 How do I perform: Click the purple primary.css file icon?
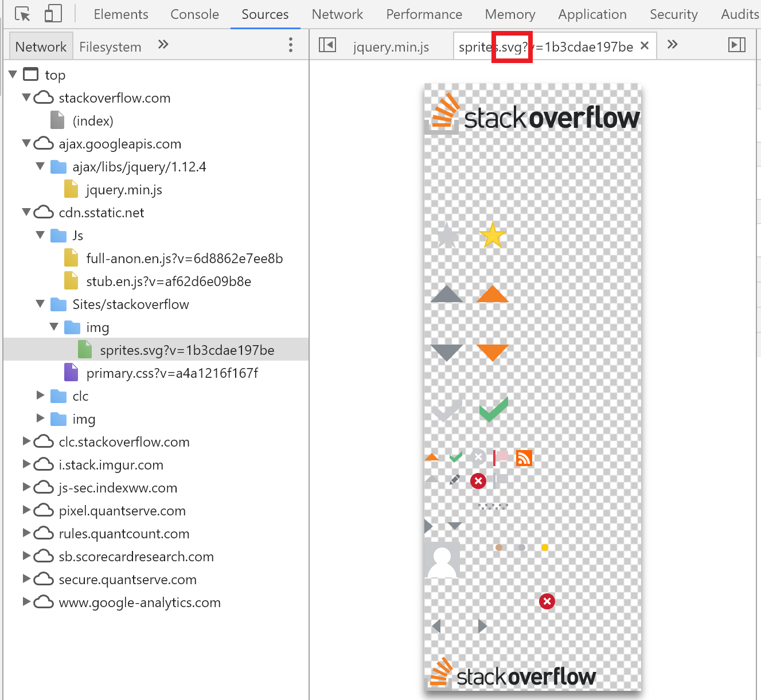[71, 373]
